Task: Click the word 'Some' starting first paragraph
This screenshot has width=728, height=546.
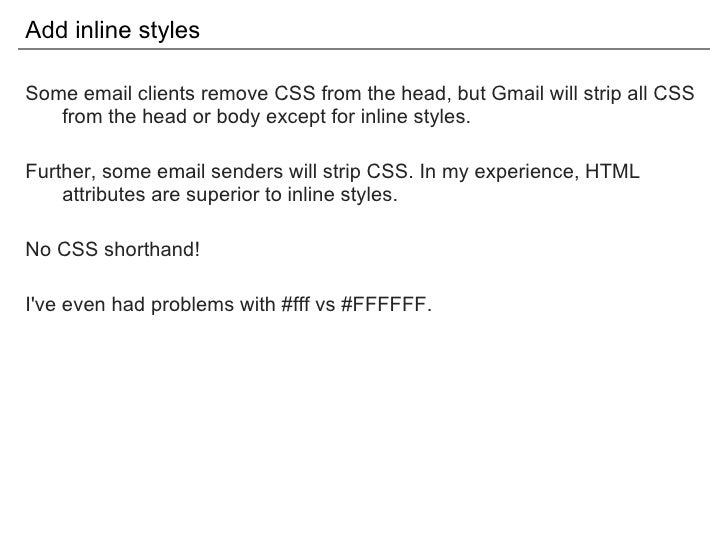Action: click(52, 93)
